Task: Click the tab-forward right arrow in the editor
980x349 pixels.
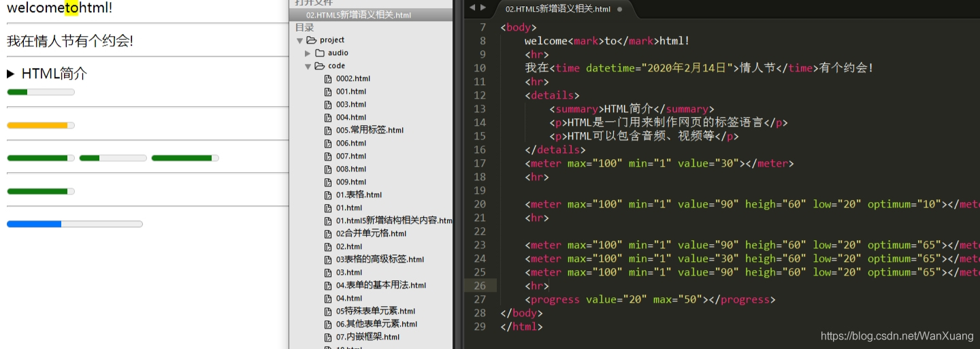Action: click(x=483, y=7)
